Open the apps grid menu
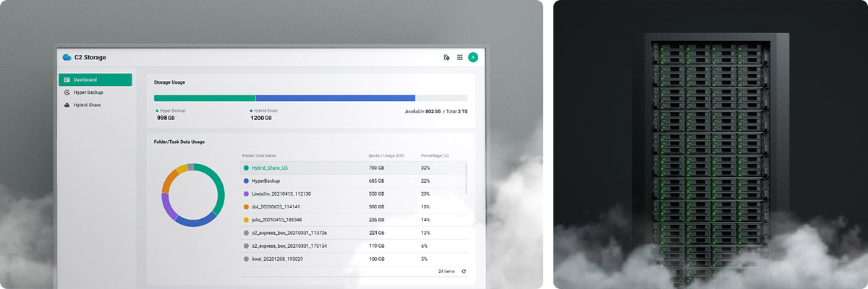The width and height of the screenshot is (868, 289). coord(459,57)
